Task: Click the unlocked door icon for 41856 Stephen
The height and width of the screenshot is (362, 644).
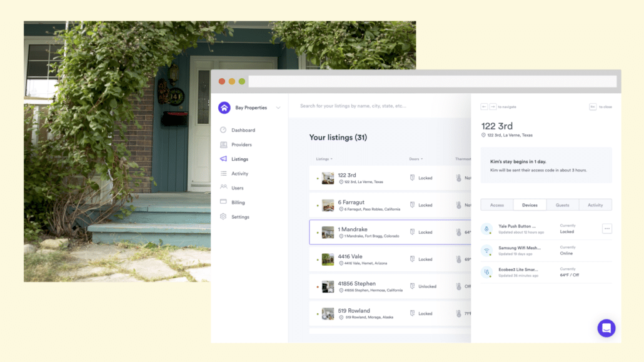Action: 413,286
